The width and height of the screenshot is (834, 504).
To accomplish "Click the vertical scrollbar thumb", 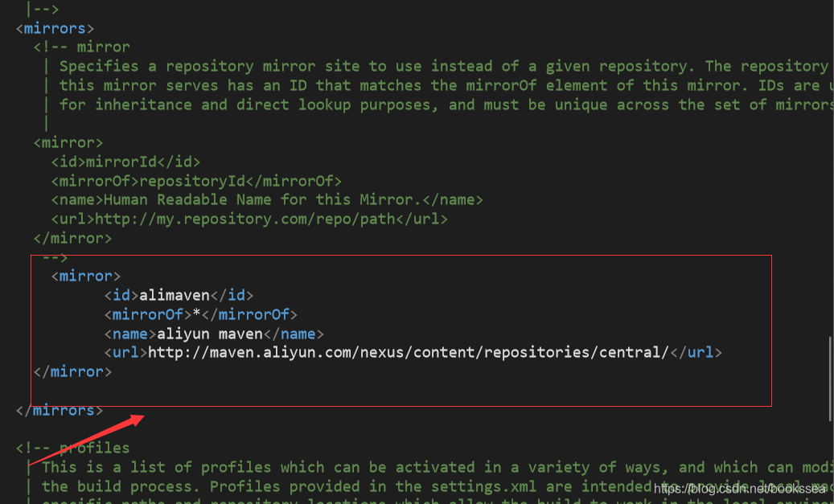I will (x=830, y=378).
